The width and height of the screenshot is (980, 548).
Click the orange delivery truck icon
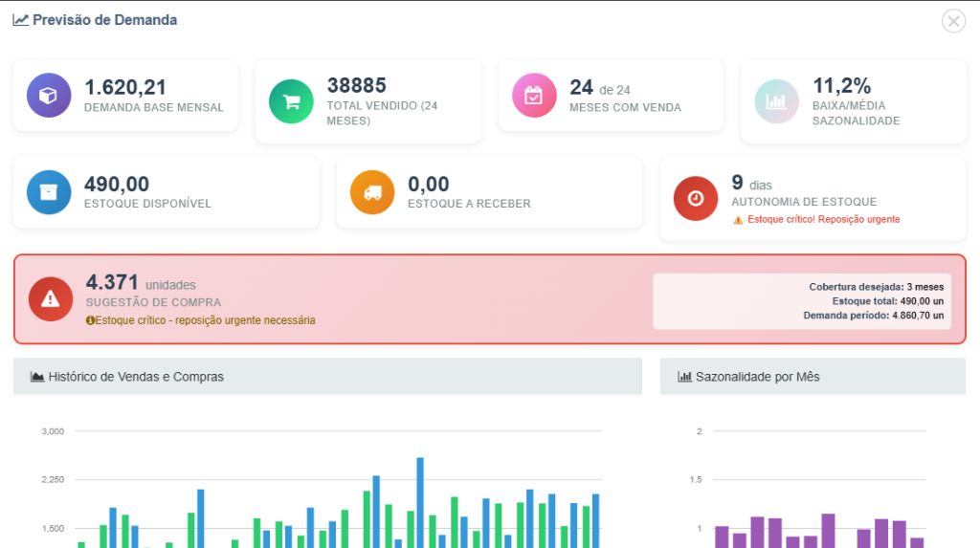point(372,192)
